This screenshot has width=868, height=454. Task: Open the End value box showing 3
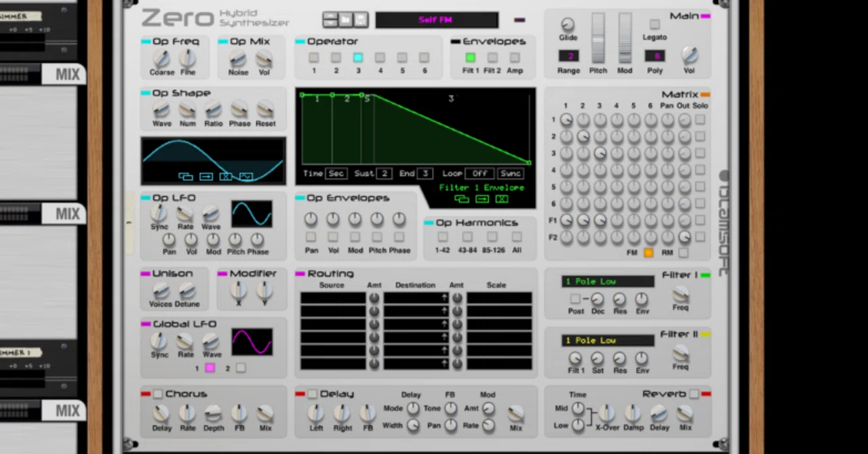click(x=425, y=173)
